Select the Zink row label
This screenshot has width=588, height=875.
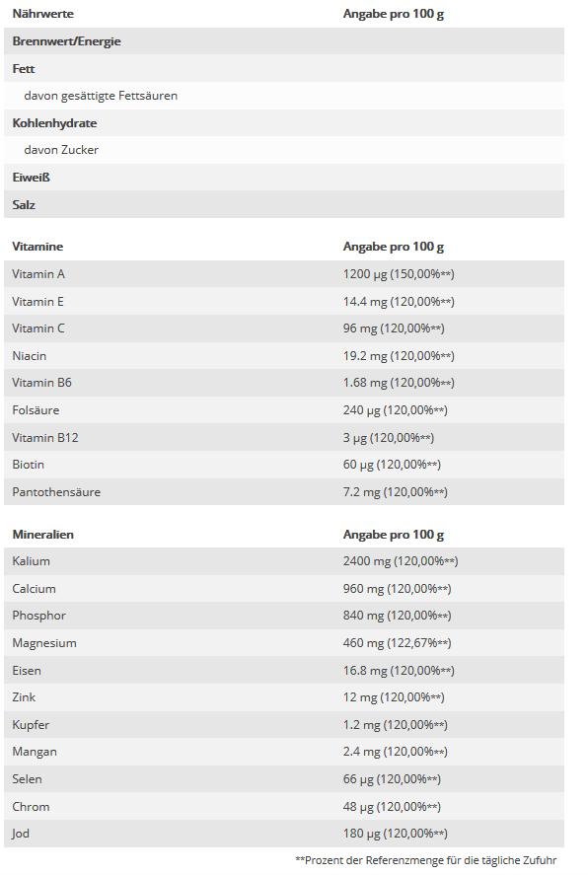coord(24,697)
